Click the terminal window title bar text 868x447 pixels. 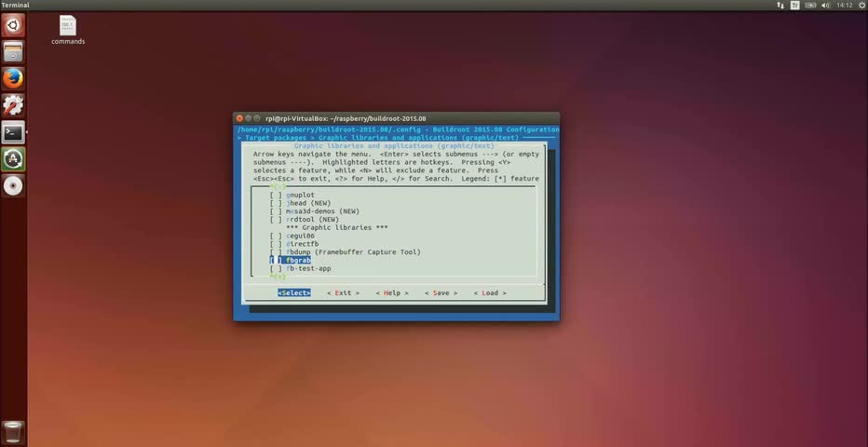coord(346,118)
